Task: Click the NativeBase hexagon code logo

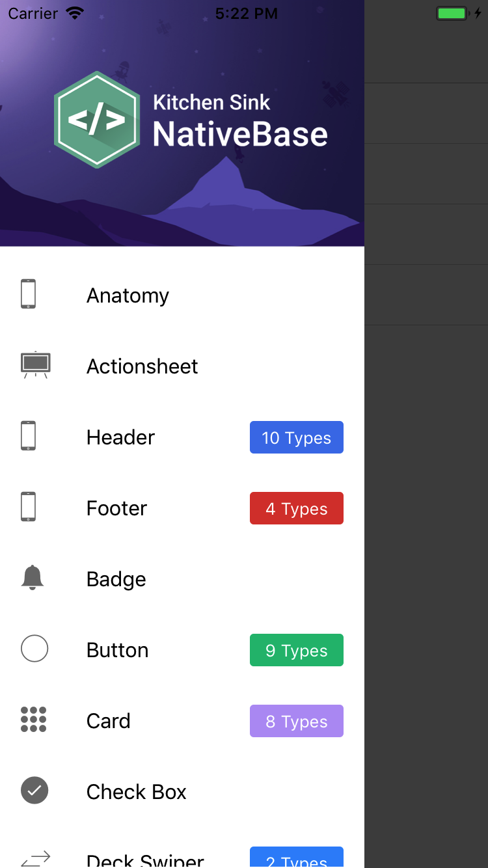Action: click(x=97, y=120)
